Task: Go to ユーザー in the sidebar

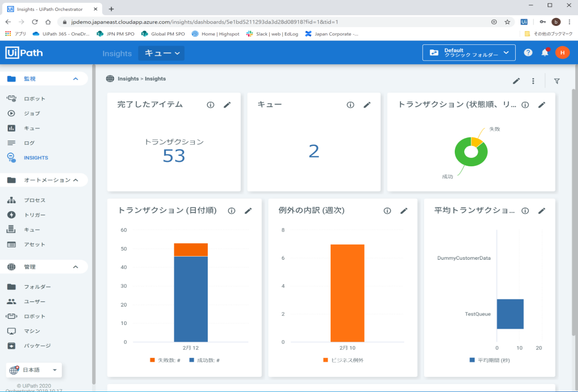Action: 35,301
